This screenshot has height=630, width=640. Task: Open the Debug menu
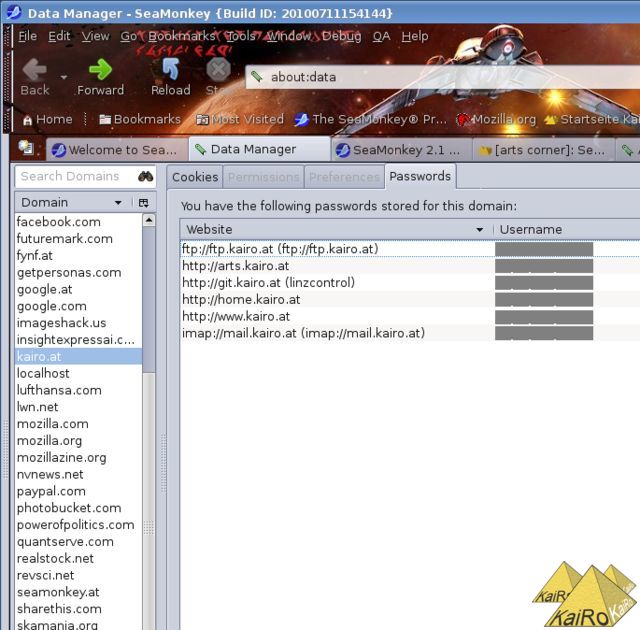[342, 36]
